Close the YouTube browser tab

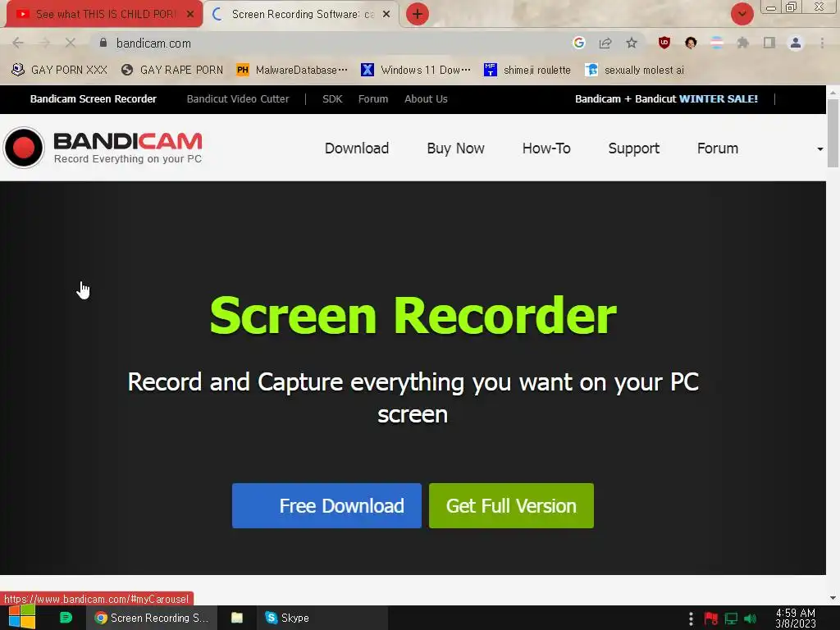pos(190,15)
